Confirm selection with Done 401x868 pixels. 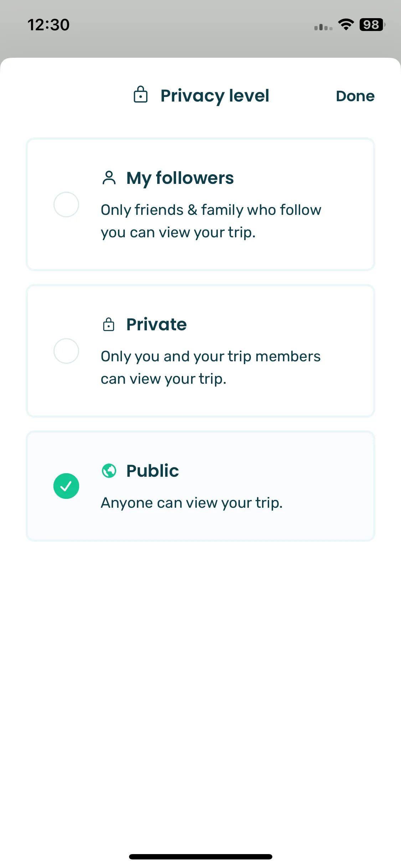355,96
